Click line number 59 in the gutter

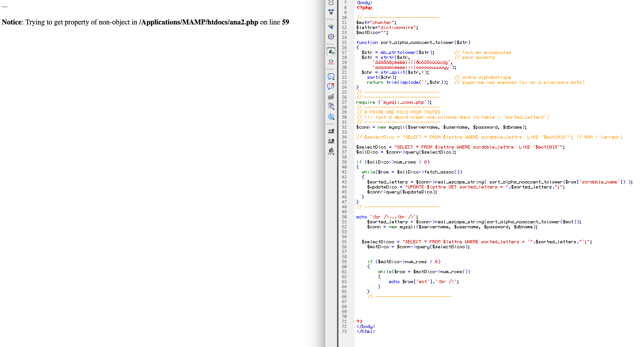[345, 262]
